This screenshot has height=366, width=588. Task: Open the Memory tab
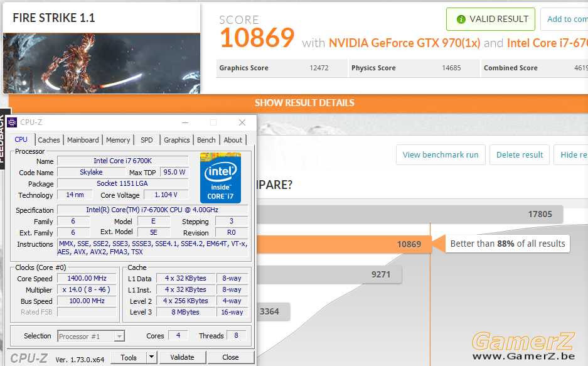click(118, 140)
